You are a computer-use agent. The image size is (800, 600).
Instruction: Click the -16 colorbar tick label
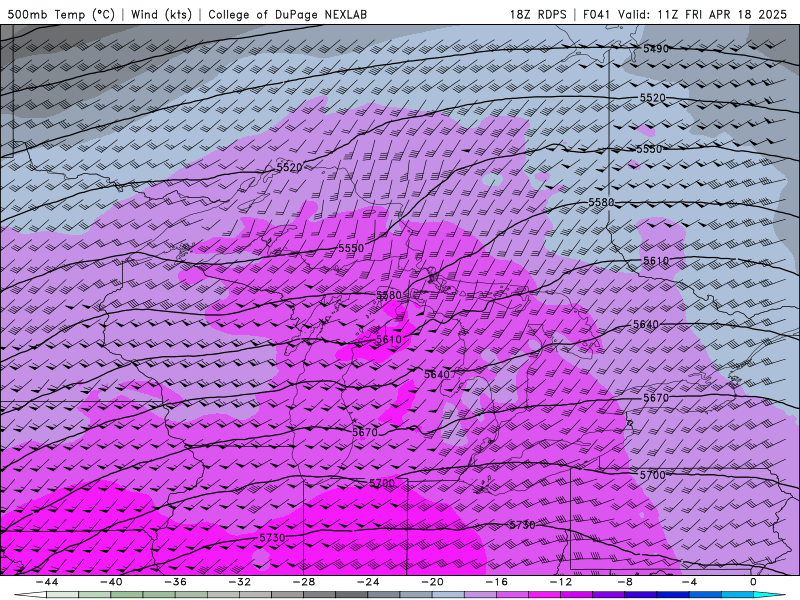pyautogui.click(x=496, y=582)
